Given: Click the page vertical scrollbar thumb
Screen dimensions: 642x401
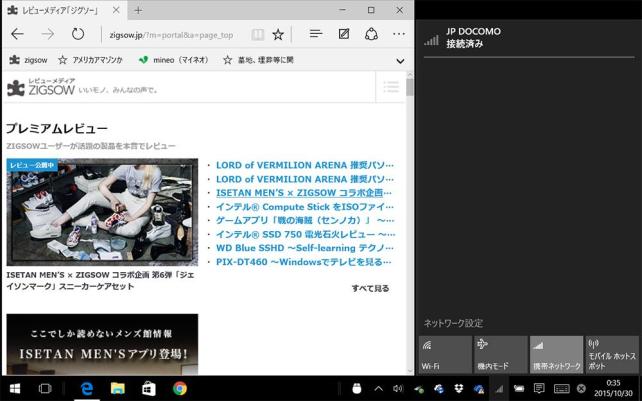Looking at the screenshot, I should 410,87.
